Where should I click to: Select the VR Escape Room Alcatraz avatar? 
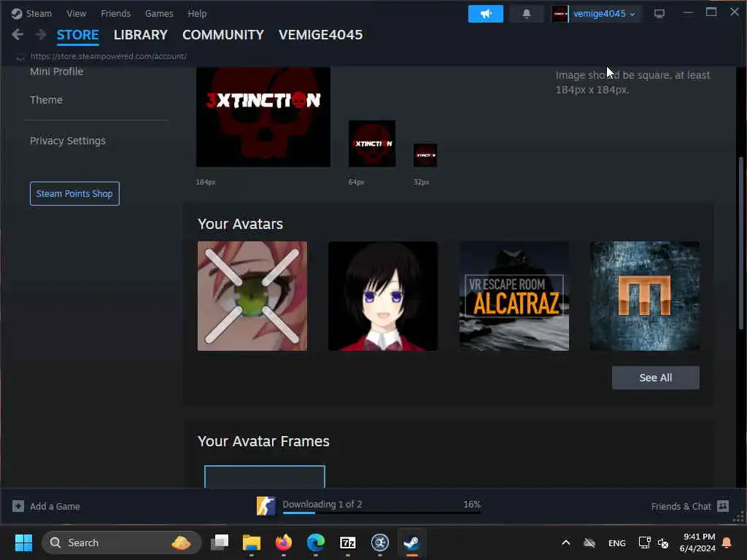(514, 296)
